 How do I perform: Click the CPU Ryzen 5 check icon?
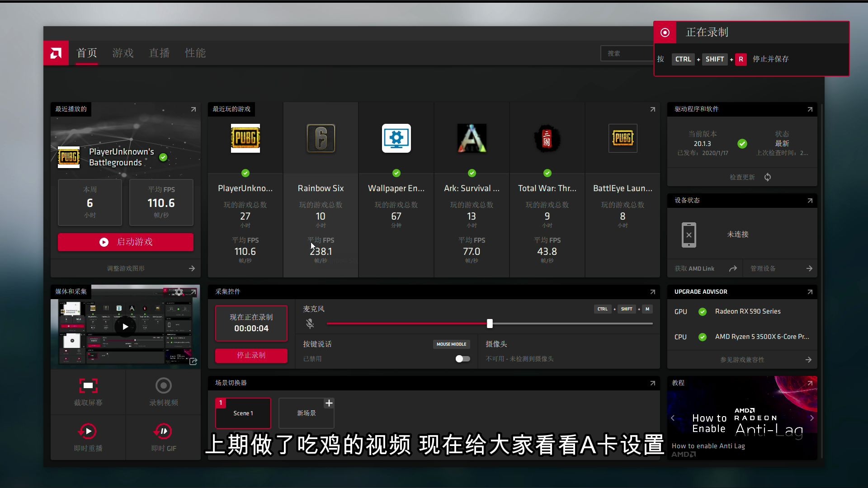point(703,337)
